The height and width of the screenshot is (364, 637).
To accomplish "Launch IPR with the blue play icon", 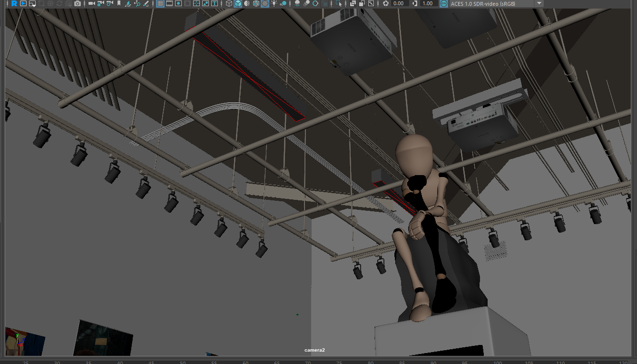I will [x=23, y=3].
